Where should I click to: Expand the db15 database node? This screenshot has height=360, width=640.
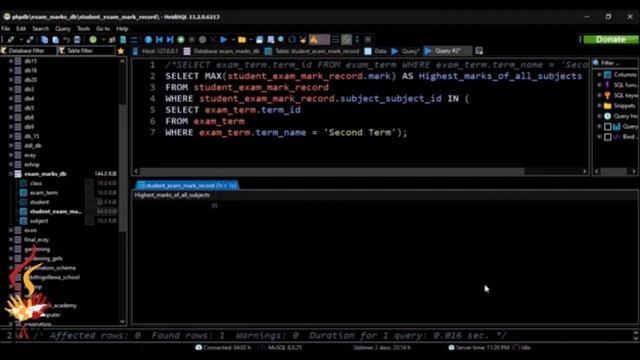tap(11, 61)
